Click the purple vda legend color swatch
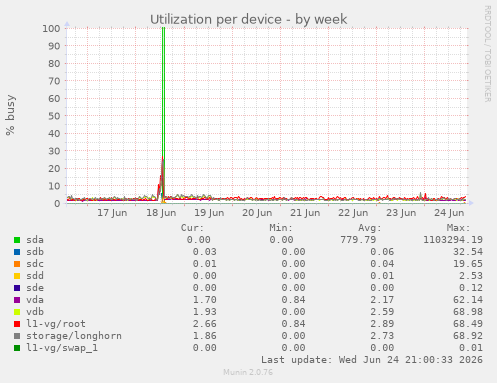The height and width of the screenshot is (383, 497). point(17,300)
